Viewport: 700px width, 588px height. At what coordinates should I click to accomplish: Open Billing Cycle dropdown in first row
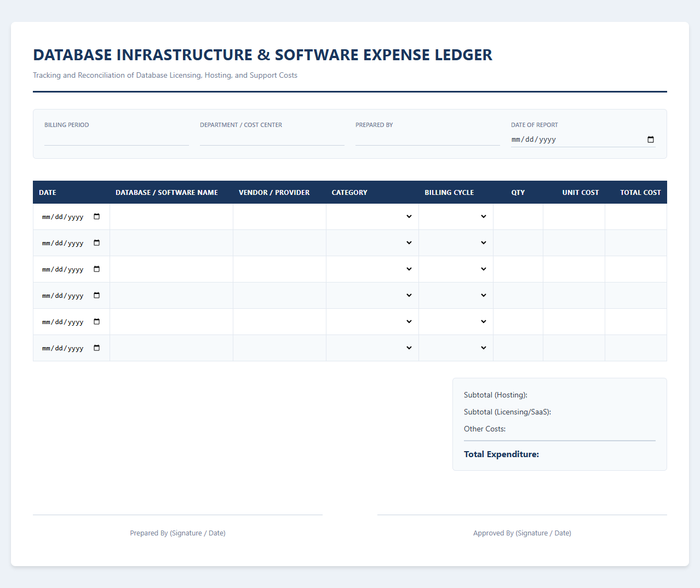point(456,217)
